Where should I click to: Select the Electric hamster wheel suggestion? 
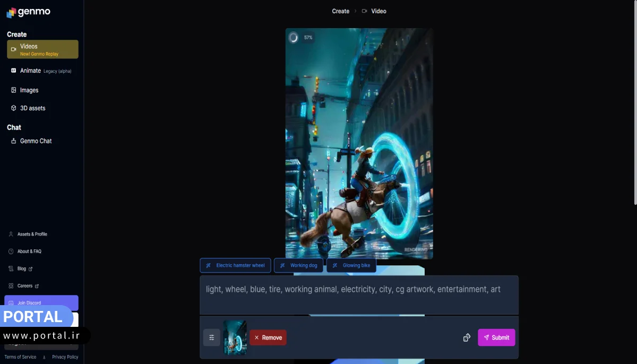click(235, 265)
